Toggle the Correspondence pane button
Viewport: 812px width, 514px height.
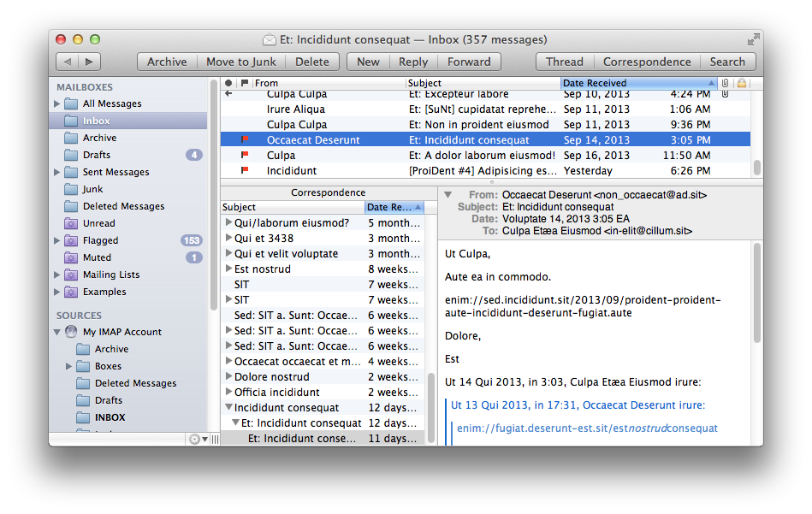[646, 62]
